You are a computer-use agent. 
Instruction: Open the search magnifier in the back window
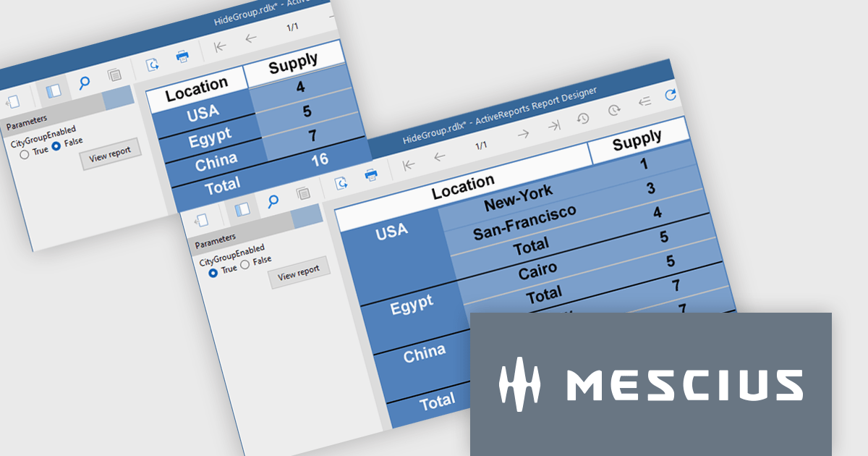(84, 83)
